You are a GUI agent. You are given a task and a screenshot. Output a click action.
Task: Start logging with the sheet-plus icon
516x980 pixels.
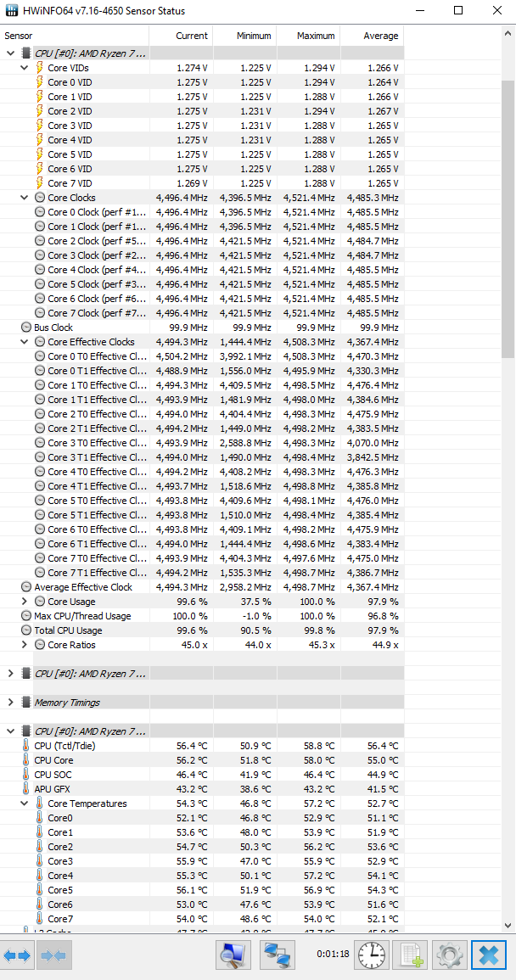point(412,955)
